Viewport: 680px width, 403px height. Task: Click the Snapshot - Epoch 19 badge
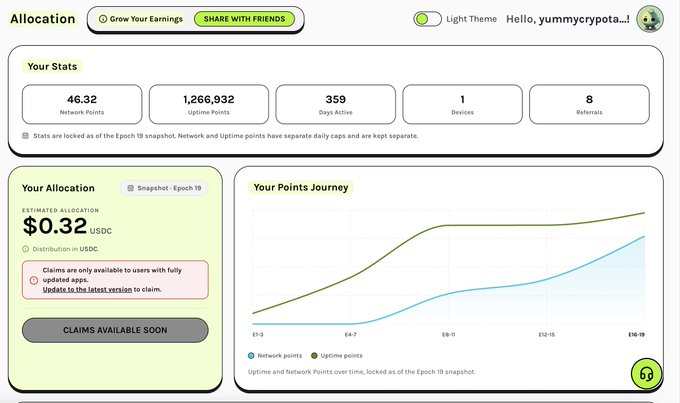click(x=164, y=188)
